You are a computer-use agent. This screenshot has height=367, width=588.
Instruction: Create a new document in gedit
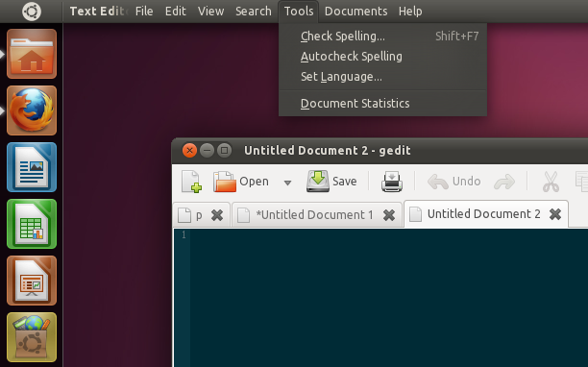pos(191,182)
